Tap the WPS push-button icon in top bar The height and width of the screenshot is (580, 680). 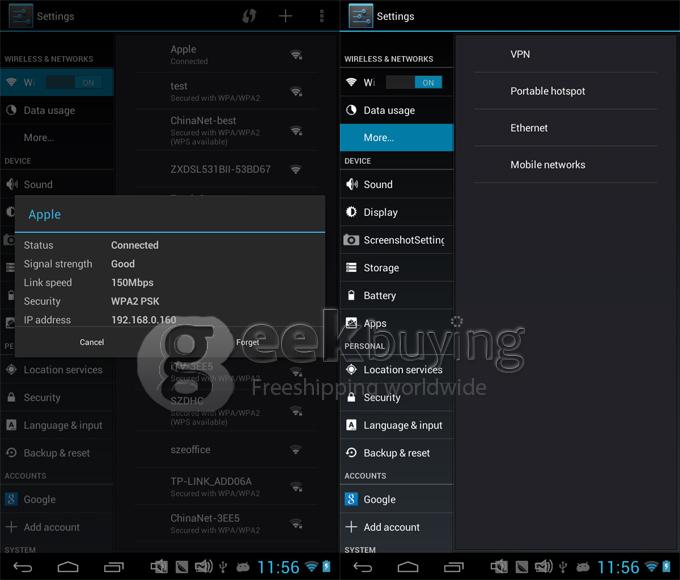click(250, 16)
